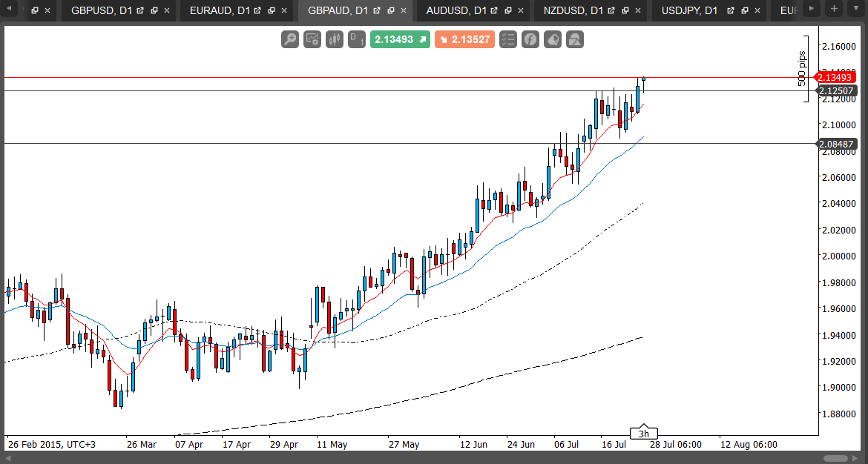Close the leftmost partially hidden tab
The height and width of the screenshot is (464, 868).
point(48,10)
